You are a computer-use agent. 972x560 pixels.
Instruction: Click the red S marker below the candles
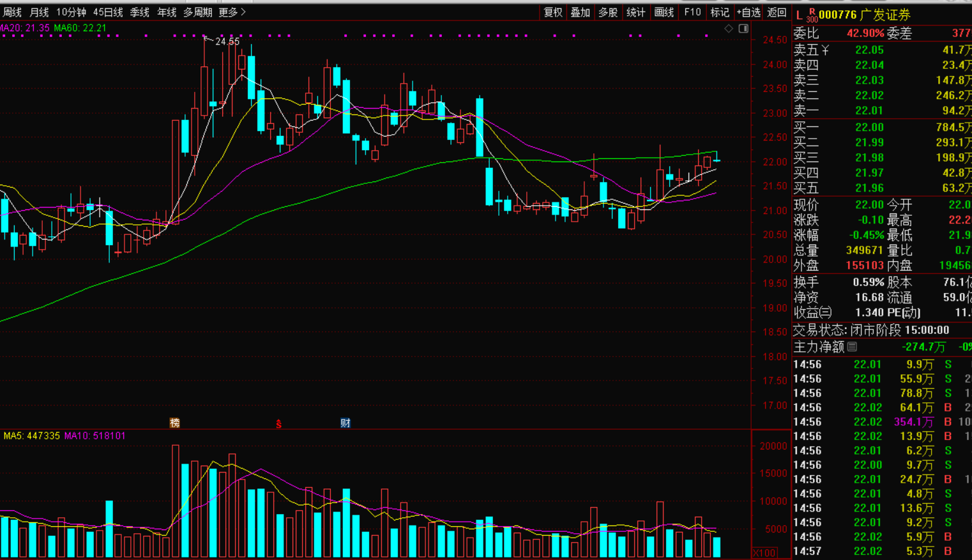278,423
